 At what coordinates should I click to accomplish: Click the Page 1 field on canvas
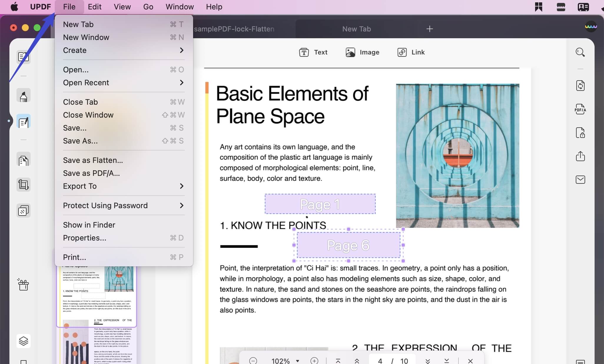pyautogui.click(x=320, y=204)
